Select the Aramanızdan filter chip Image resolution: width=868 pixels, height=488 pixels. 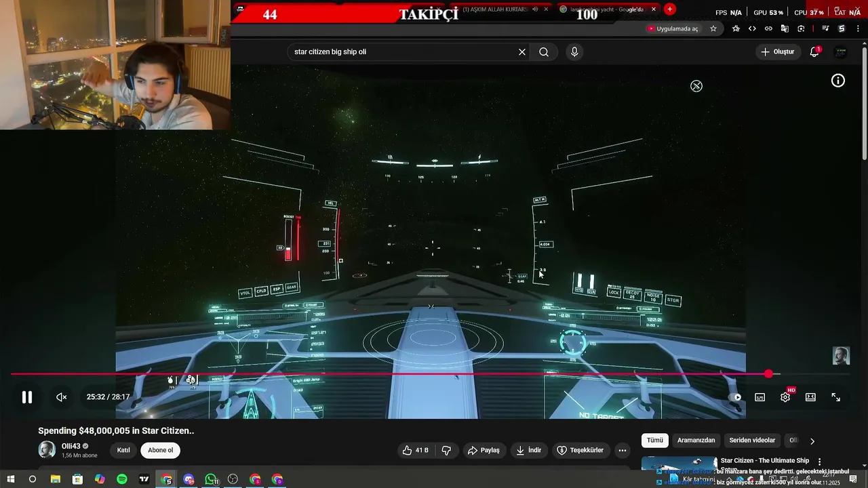pos(696,441)
